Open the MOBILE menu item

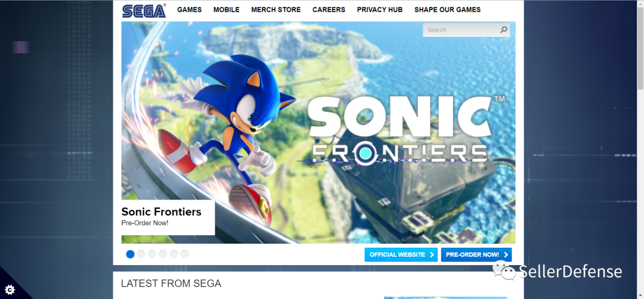[x=227, y=10]
